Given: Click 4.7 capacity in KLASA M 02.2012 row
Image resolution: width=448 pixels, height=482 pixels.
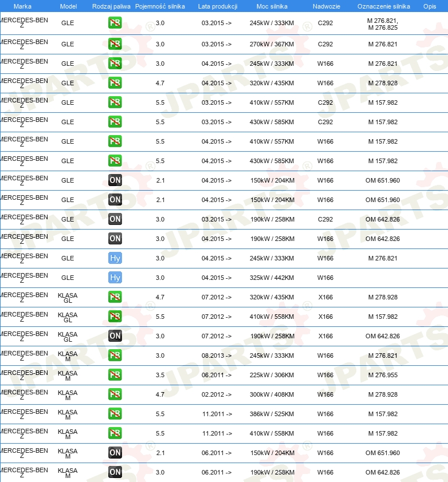Looking at the screenshot, I should pos(160,394).
